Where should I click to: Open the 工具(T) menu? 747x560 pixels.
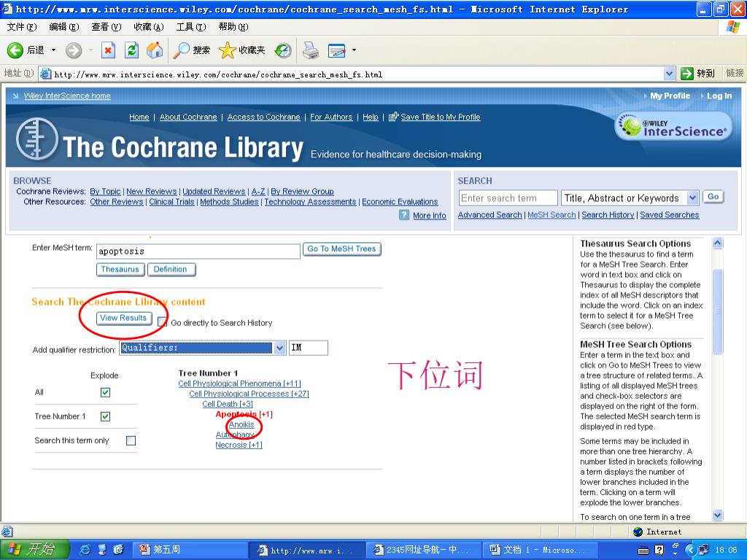pyautogui.click(x=190, y=27)
